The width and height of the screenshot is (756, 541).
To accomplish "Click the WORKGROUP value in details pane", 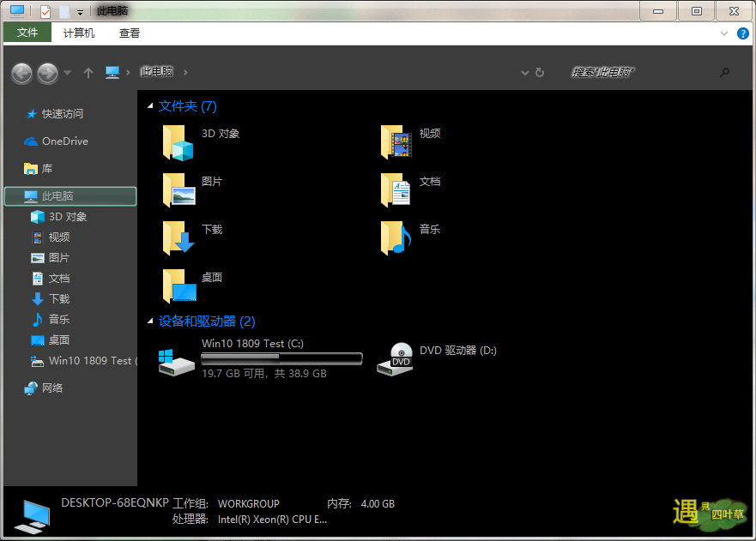I will point(249,504).
